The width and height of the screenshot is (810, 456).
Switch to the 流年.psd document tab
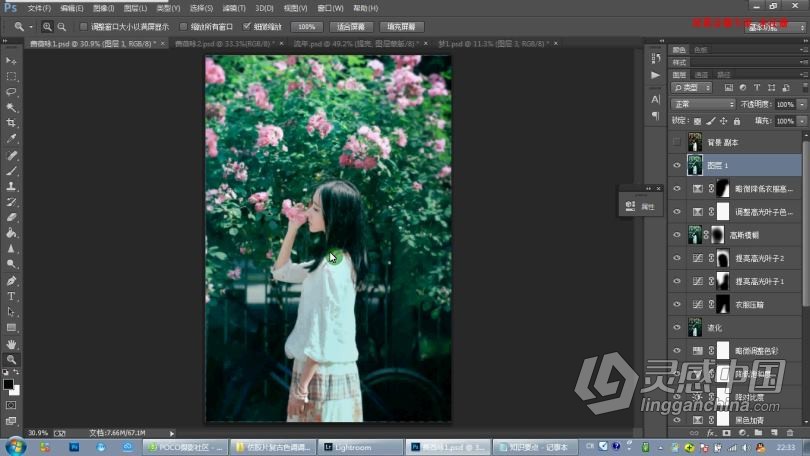pyautogui.click(x=356, y=44)
